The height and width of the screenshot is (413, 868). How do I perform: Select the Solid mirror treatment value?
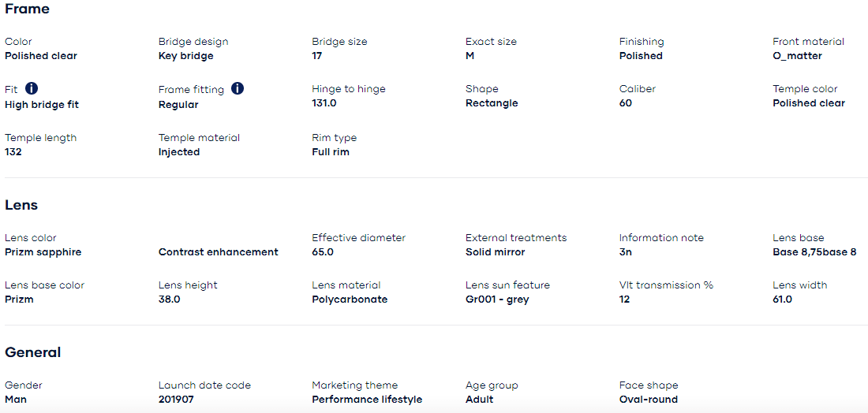click(x=496, y=252)
